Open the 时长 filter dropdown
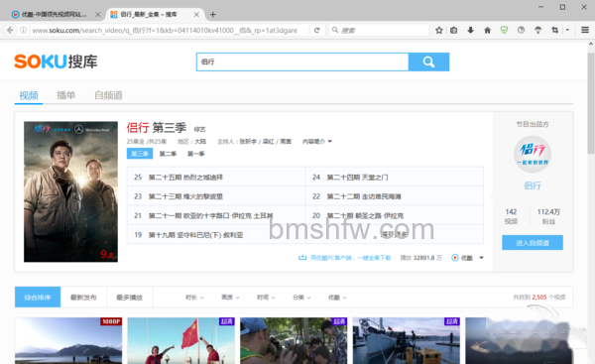595x364 pixels. click(194, 298)
